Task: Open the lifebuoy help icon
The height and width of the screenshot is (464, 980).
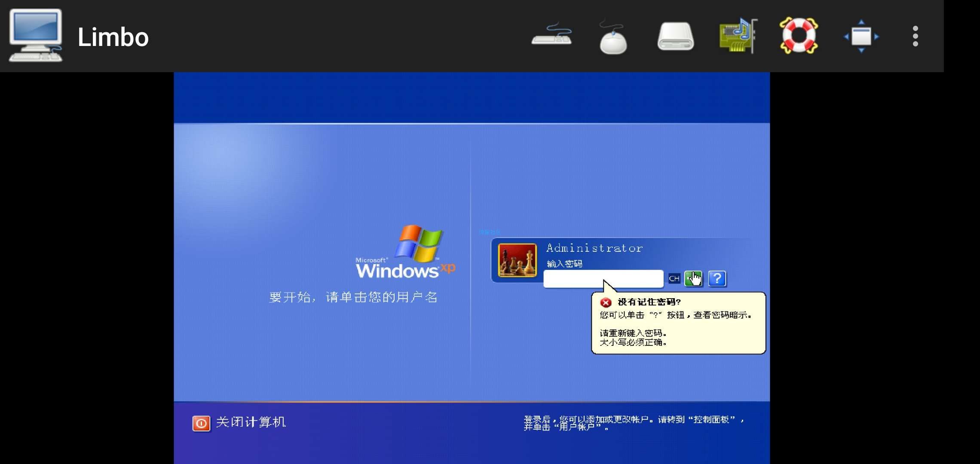Action: pos(799,36)
